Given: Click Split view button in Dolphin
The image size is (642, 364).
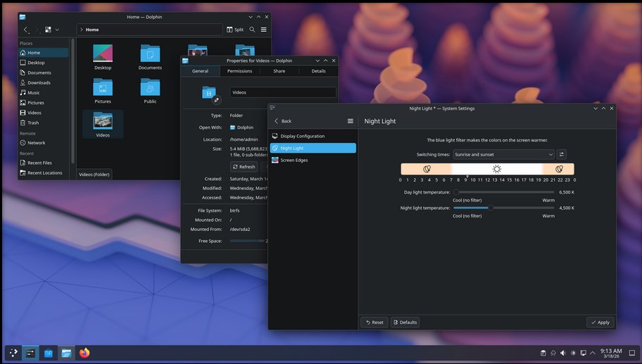Looking at the screenshot, I should click(x=235, y=30).
